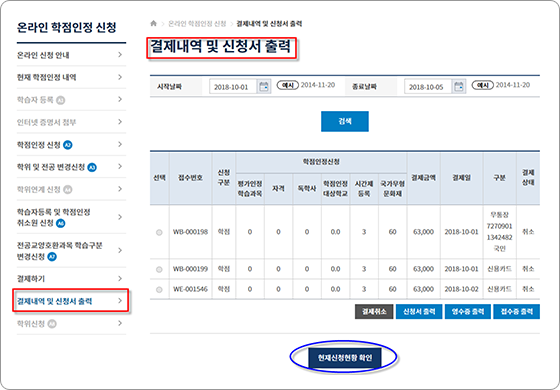Expand 학위신청 menu arrow
The height and width of the screenshot is (390, 560).
pos(120,323)
